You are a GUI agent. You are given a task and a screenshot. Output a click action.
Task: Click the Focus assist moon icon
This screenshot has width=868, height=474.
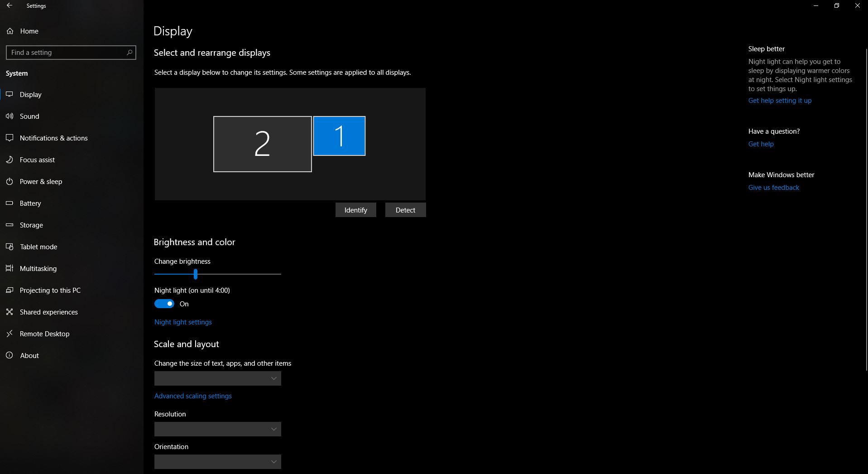(10, 160)
